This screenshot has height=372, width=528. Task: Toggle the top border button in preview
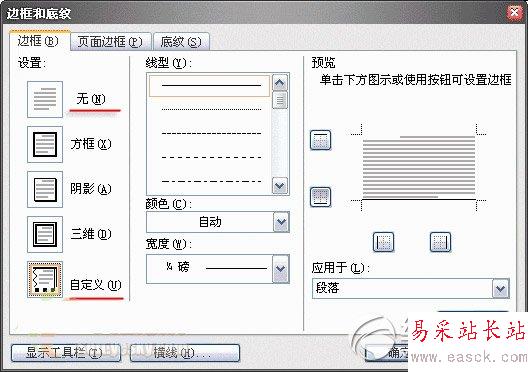coord(320,140)
